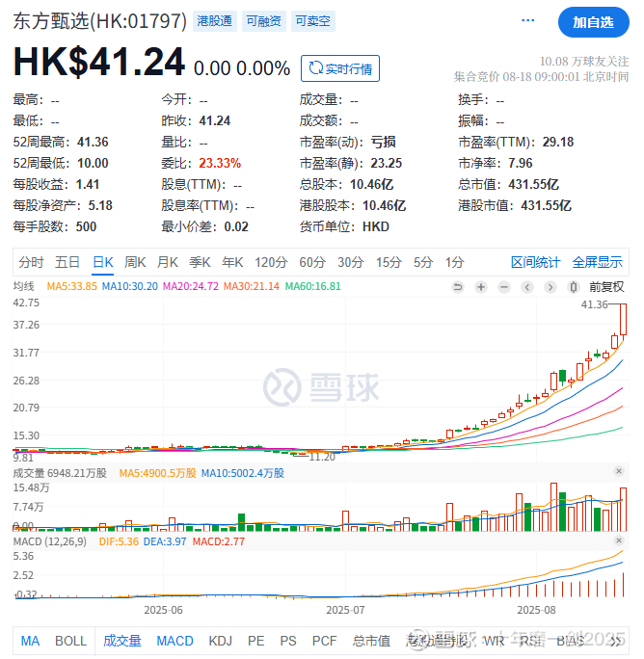Screen dimensions: 644x659
Task: Expand more indicators with double-chevron
Action: click(615, 642)
